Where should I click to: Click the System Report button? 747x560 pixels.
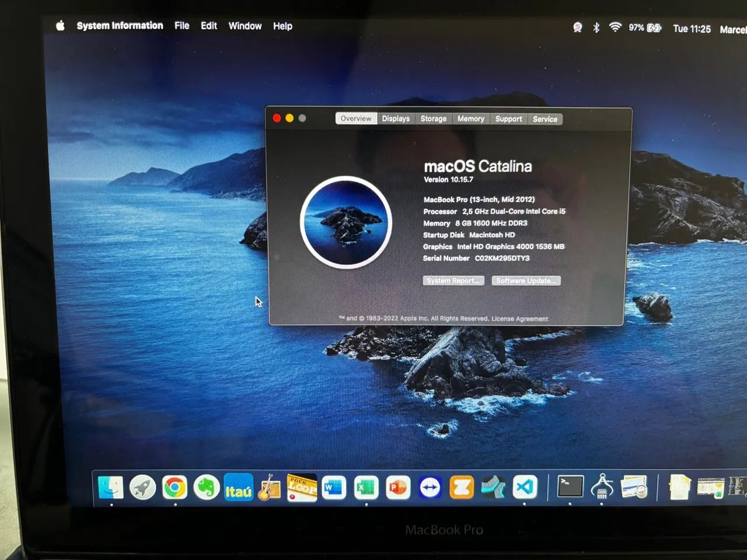(453, 281)
